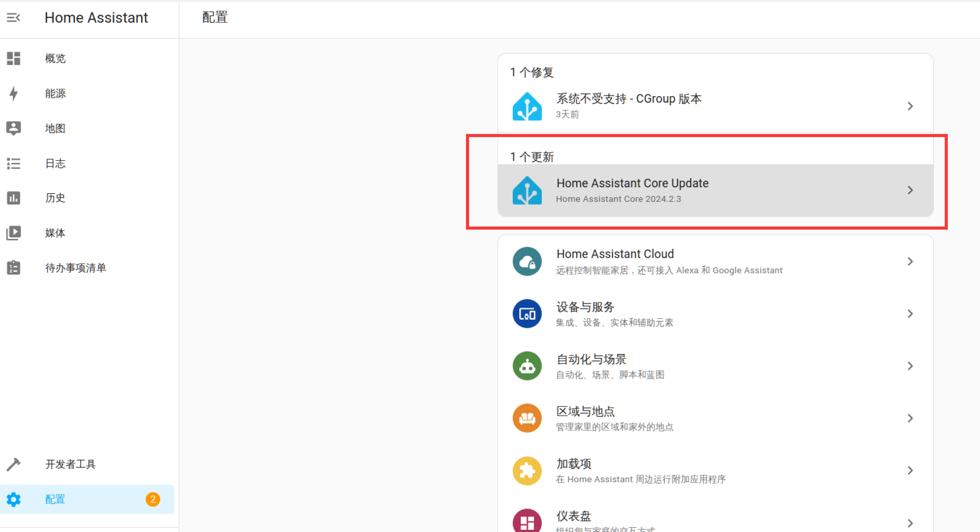Open Home Assistant Cloud settings
980x532 pixels.
pos(715,261)
